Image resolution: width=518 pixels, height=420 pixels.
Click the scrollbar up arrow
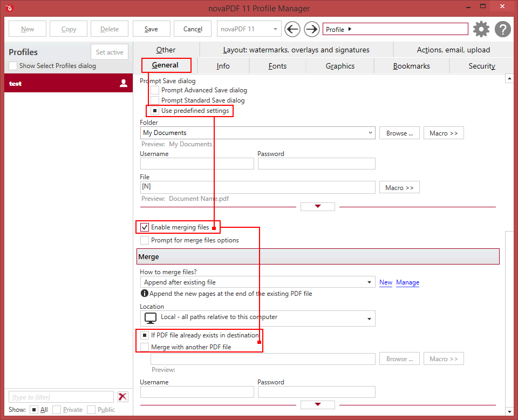coord(509,79)
